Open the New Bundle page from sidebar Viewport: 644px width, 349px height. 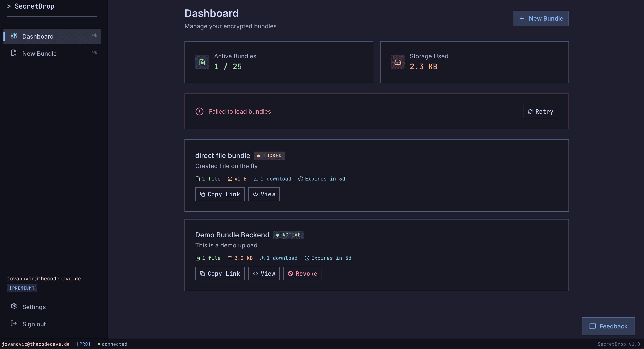click(x=39, y=53)
